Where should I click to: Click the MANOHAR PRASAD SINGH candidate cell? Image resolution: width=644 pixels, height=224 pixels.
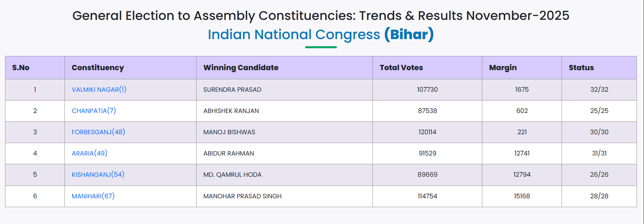click(242, 196)
